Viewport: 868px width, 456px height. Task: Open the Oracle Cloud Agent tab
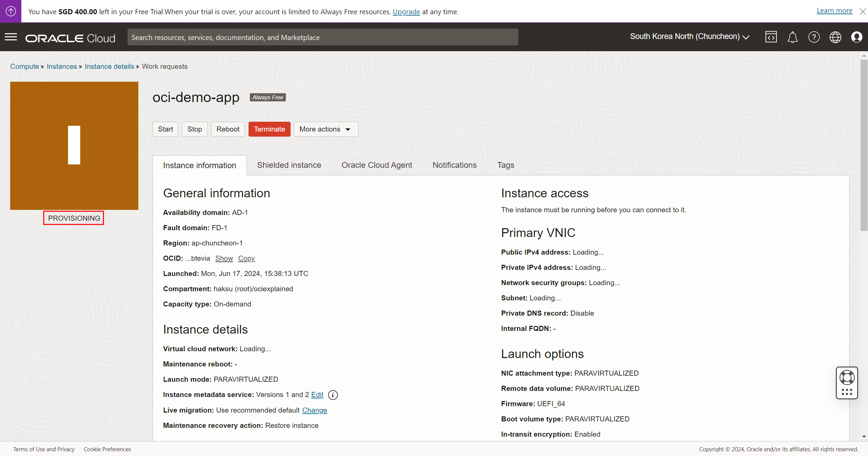tap(377, 165)
